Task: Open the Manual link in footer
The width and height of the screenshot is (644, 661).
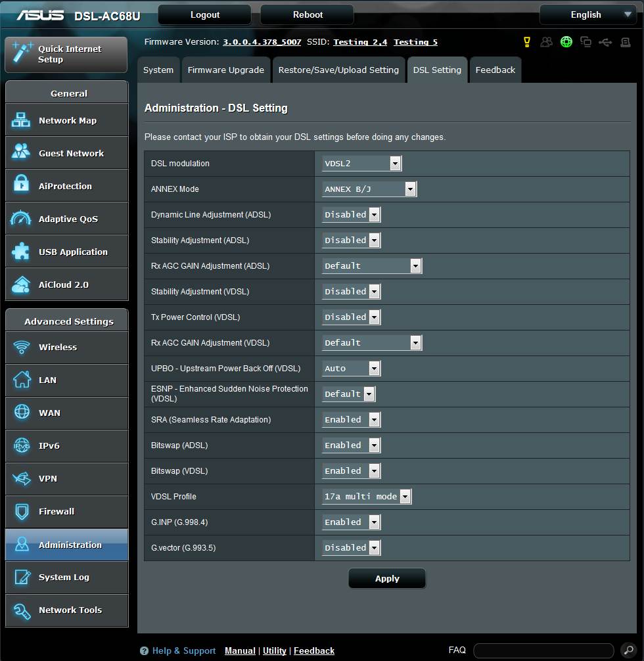Action: coord(240,650)
